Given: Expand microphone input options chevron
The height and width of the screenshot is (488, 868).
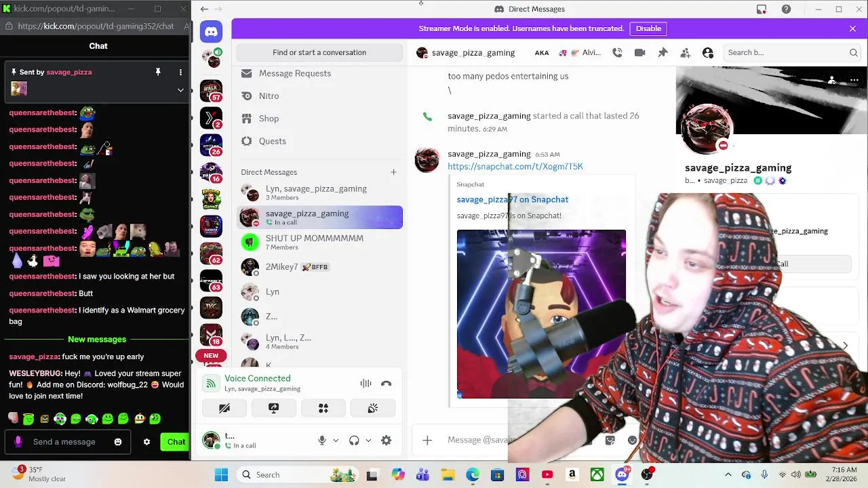Looking at the screenshot, I should (x=336, y=441).
